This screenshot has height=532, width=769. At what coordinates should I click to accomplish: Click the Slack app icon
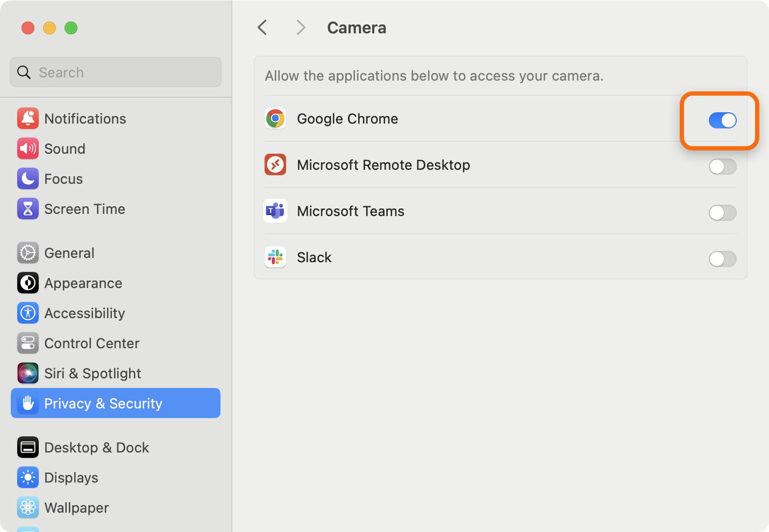click(275, 257)
